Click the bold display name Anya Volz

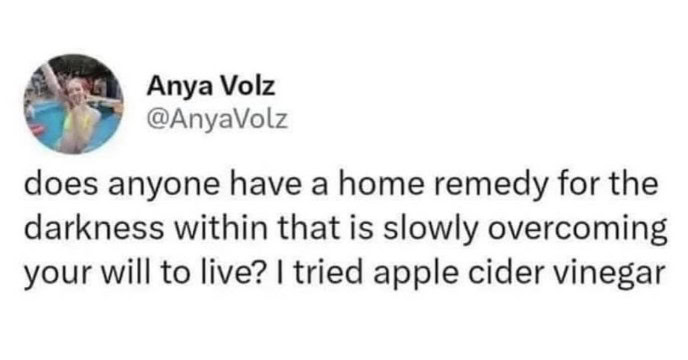[x=211, y=86]
